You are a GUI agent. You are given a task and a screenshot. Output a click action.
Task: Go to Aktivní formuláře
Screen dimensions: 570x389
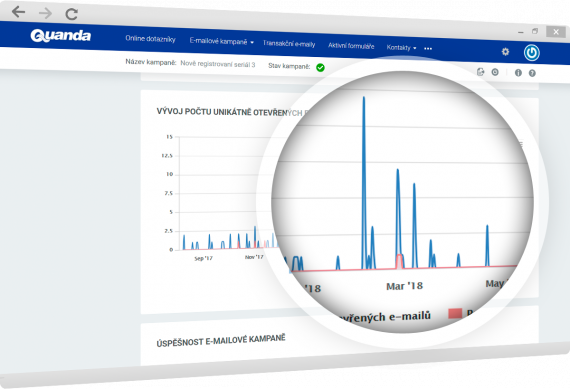[351, 46]
